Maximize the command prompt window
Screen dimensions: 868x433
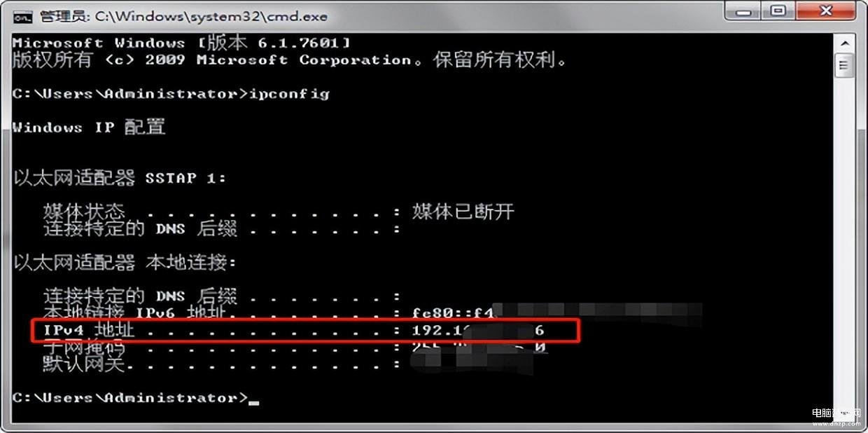pyautogui.click(x=778, y=12)
